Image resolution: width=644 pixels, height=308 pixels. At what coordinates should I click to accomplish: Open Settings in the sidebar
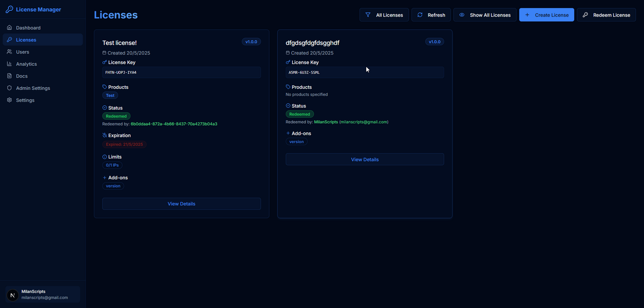click(43, 100)
